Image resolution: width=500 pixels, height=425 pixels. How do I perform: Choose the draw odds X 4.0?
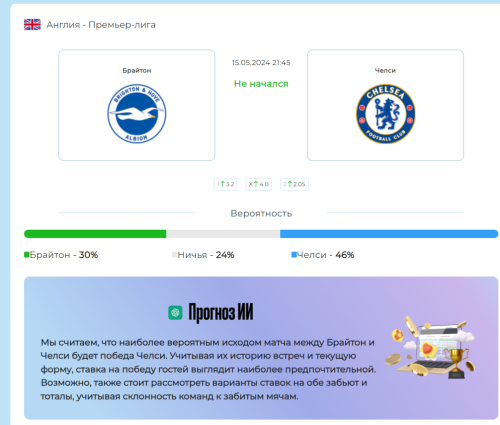tap(259, 184)
